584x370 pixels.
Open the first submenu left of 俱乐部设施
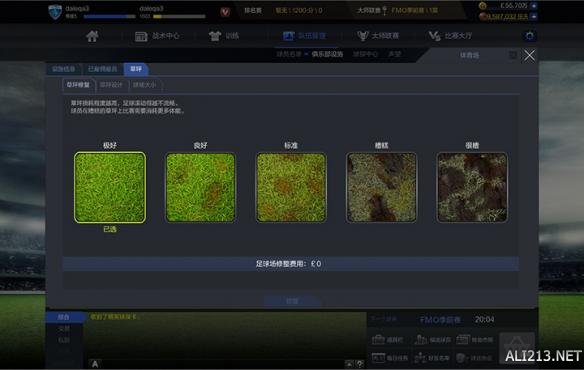click(289, 54)
